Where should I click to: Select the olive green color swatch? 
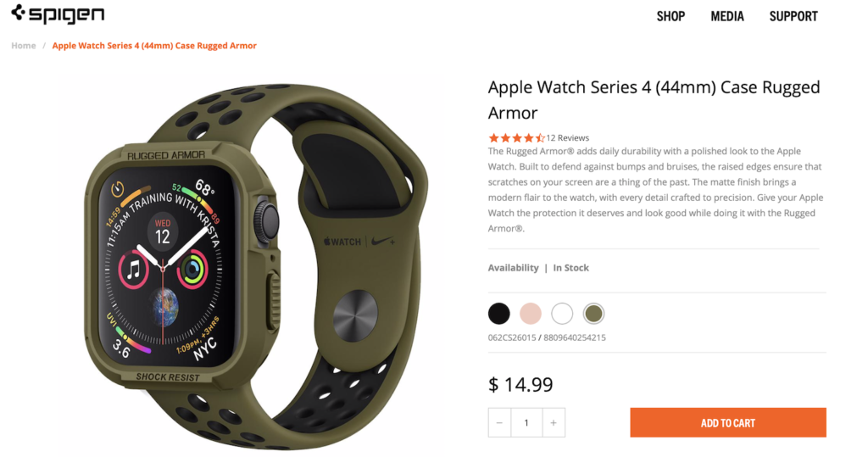[x=593, y=314]
